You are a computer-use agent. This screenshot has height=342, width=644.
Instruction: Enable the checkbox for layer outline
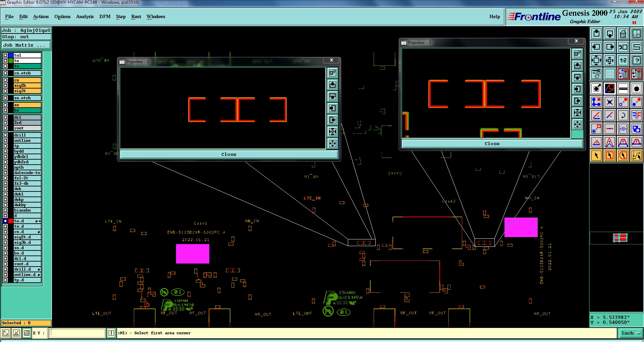[x=5, y=140]
